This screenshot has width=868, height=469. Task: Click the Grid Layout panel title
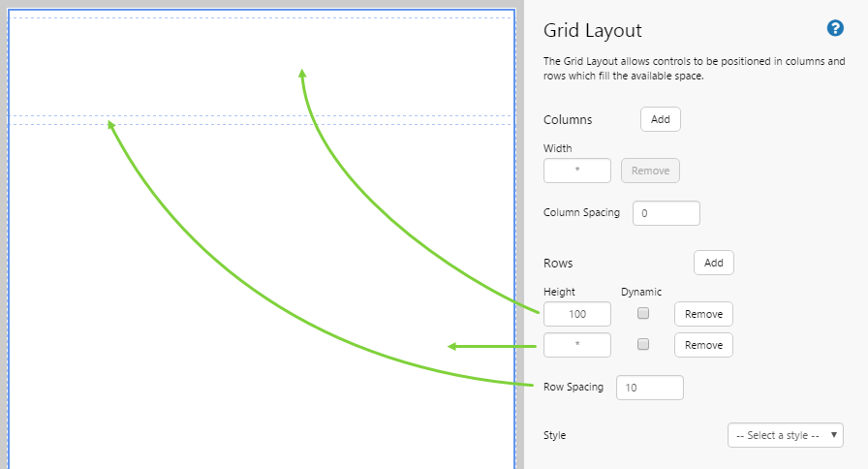tap(593, 31)
